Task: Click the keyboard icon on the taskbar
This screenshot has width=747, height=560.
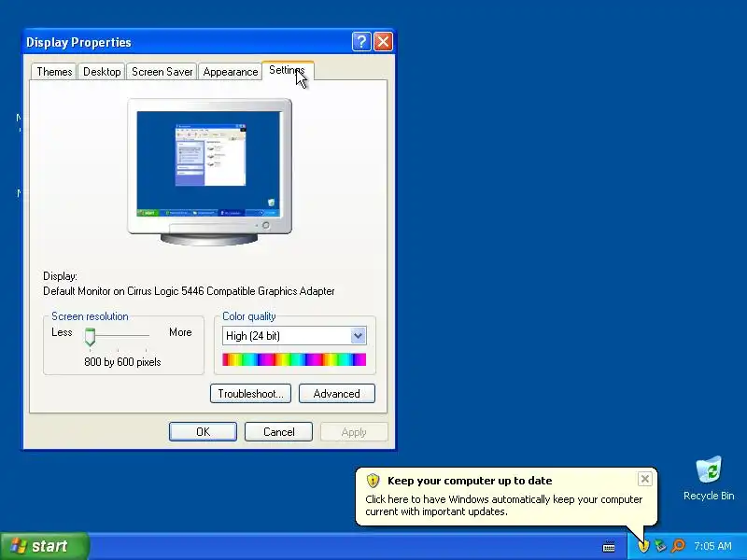Action: click(609, 546)
